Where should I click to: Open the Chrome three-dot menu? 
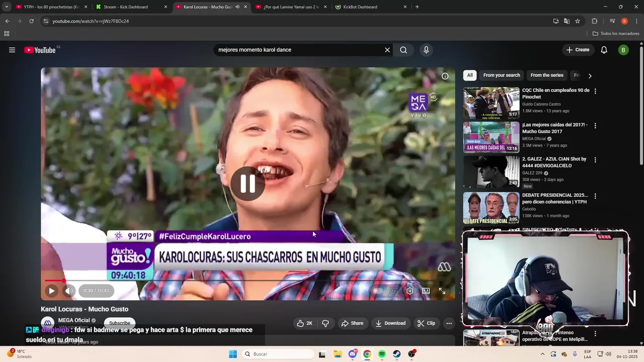[636, 21]
